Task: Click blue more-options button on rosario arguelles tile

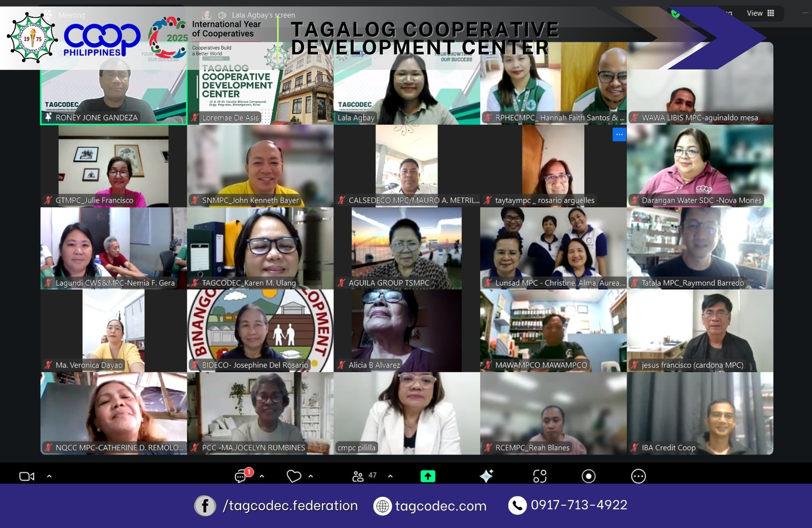Action: [619, 135]
